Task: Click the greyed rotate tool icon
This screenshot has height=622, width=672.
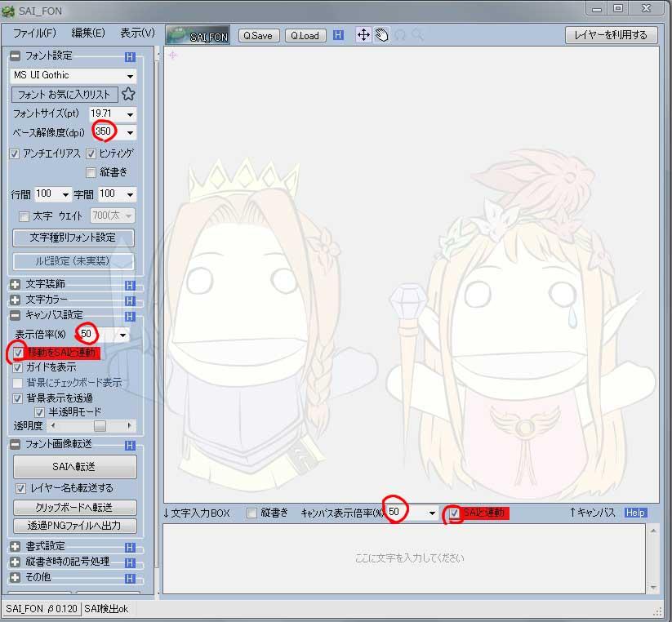Action: click(x=400, y=35)
